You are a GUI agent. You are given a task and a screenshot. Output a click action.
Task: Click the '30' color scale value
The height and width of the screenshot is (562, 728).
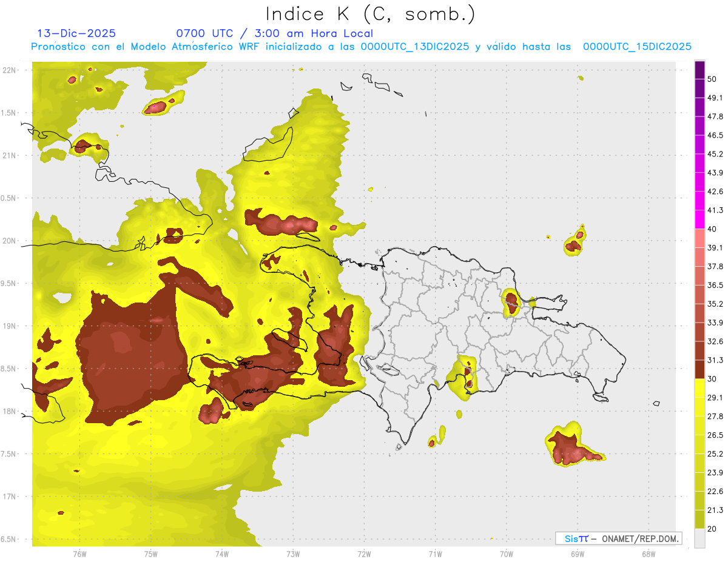[x=713, y=379]
